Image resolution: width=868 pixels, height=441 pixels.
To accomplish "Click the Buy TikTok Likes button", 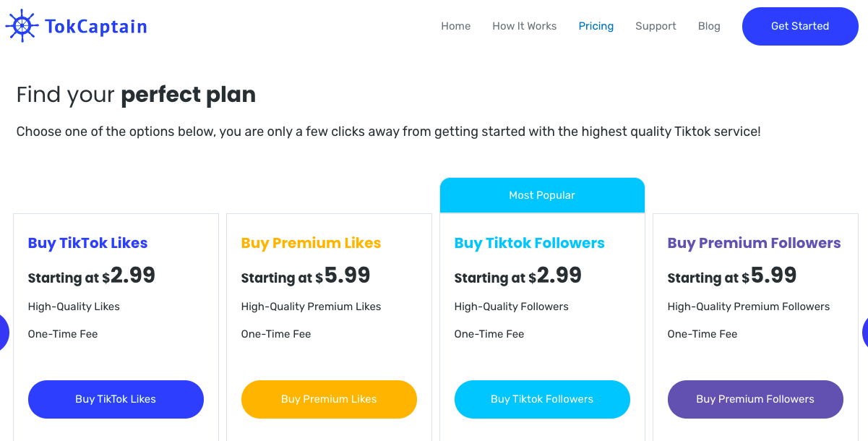I will (116, 399).
